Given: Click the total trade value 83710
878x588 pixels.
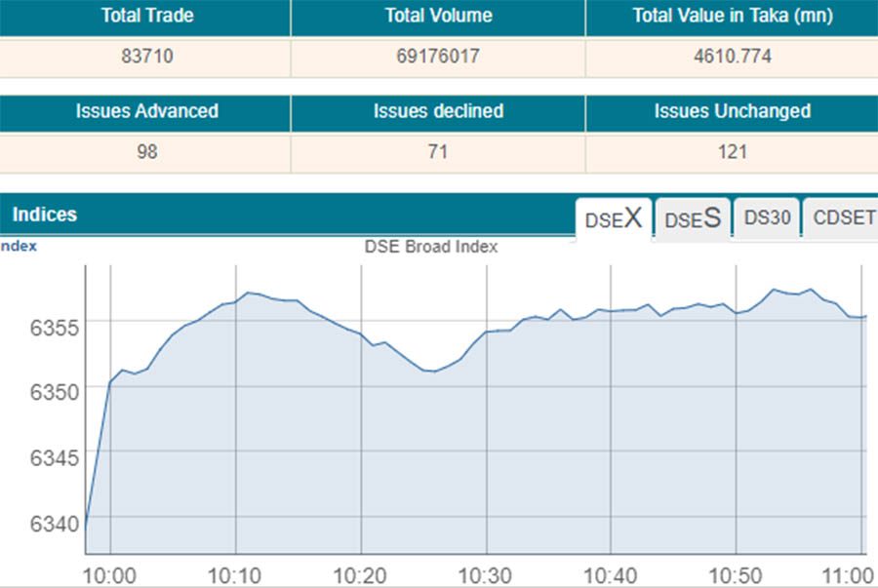Looking at the screenshot, I should 145,57.
